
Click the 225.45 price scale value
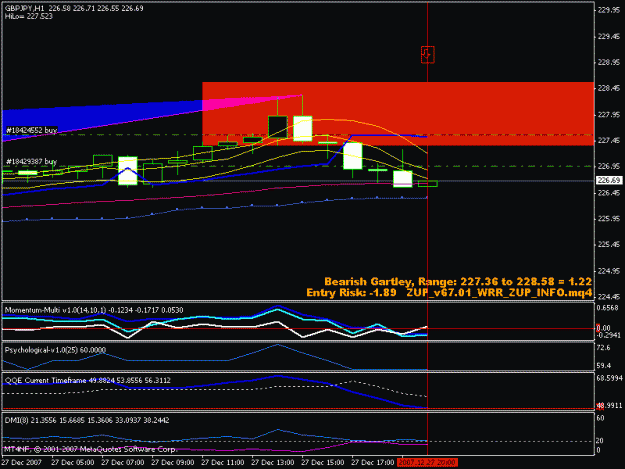609,245
